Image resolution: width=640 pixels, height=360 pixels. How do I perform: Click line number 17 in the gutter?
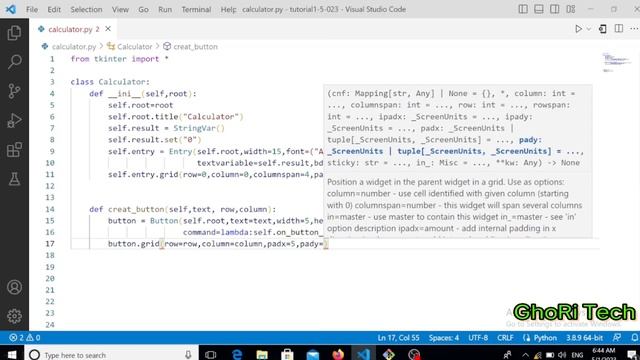point(50,244)
